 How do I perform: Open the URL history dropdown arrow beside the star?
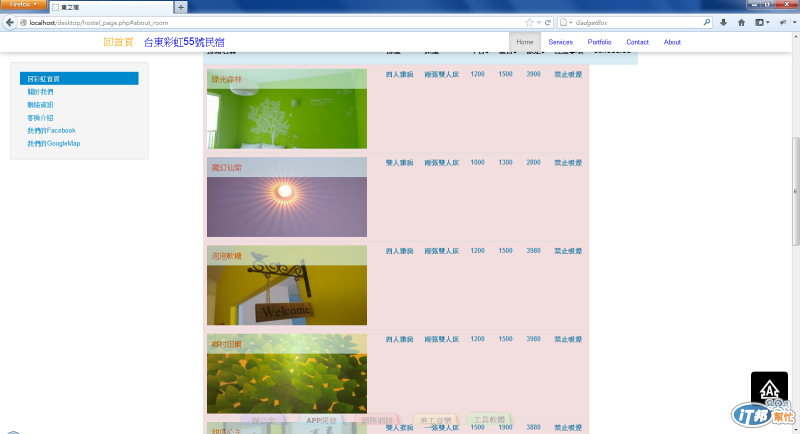pyautogui.click(x=539, y=22)
